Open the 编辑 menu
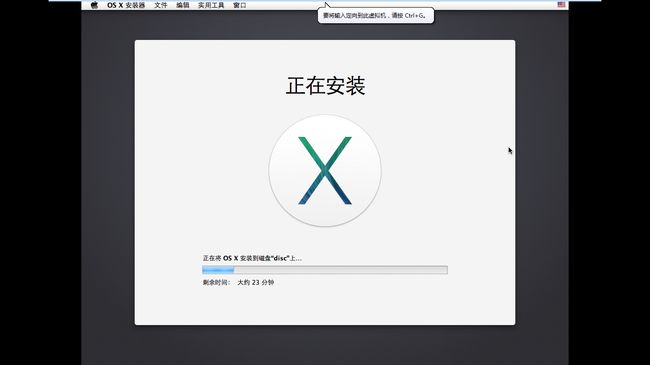Screen dimensions: 650x365 pyautogui.click(x=182, y=5)
